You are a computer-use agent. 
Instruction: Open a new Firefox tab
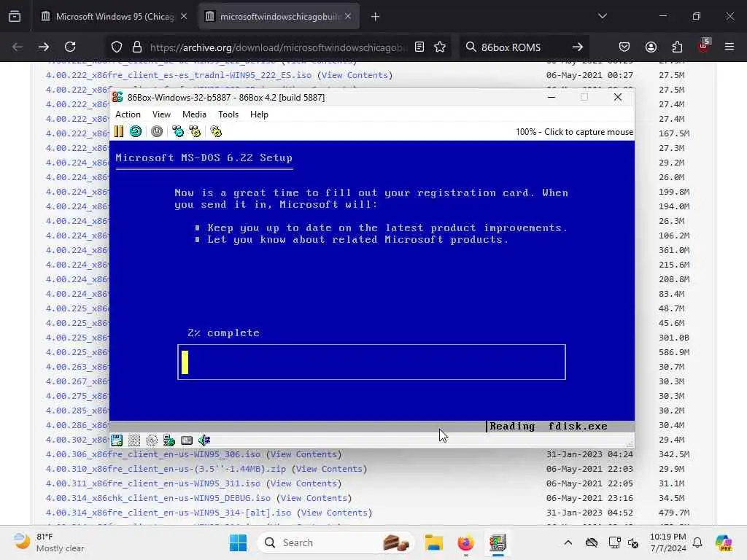[x=376, y=17]
